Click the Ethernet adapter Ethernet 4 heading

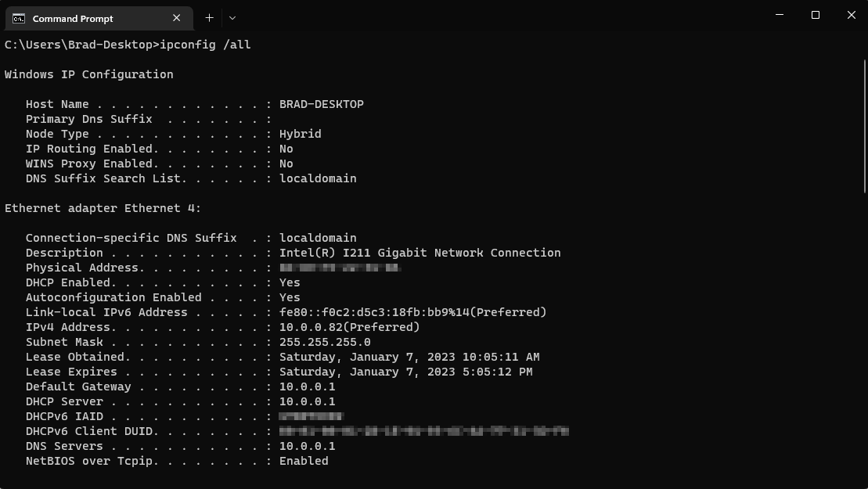[103, 208]
